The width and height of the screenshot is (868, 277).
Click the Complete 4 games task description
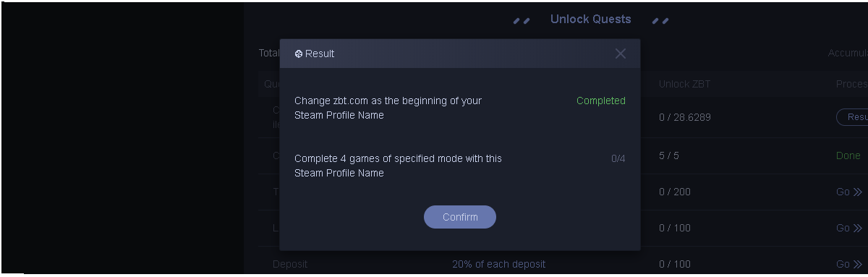(398, 166)
